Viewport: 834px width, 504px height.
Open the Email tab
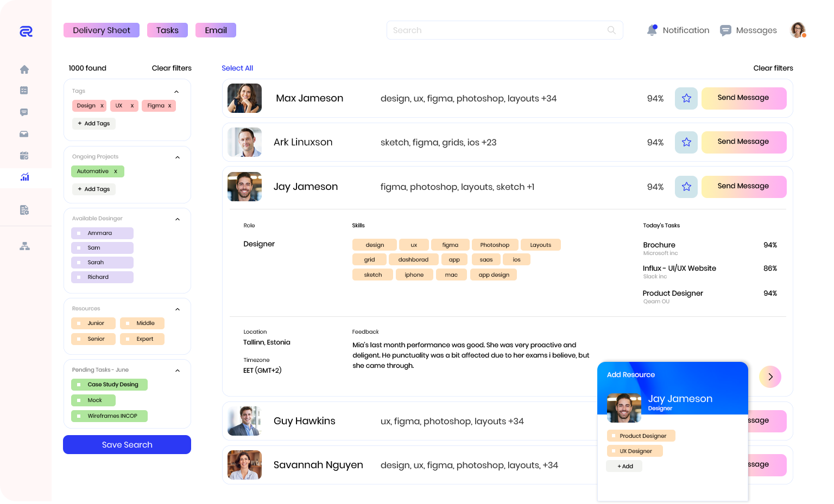point(216,30)
